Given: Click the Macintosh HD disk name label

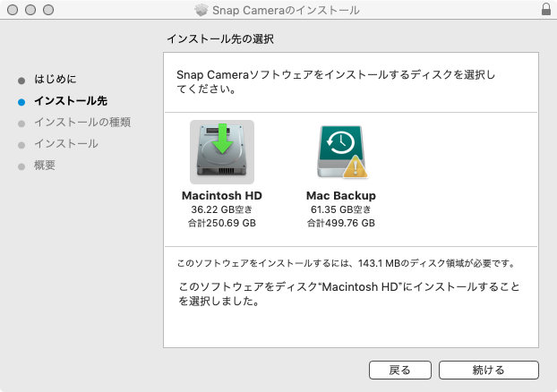Looking at the screenshot, I should (222, 196).
